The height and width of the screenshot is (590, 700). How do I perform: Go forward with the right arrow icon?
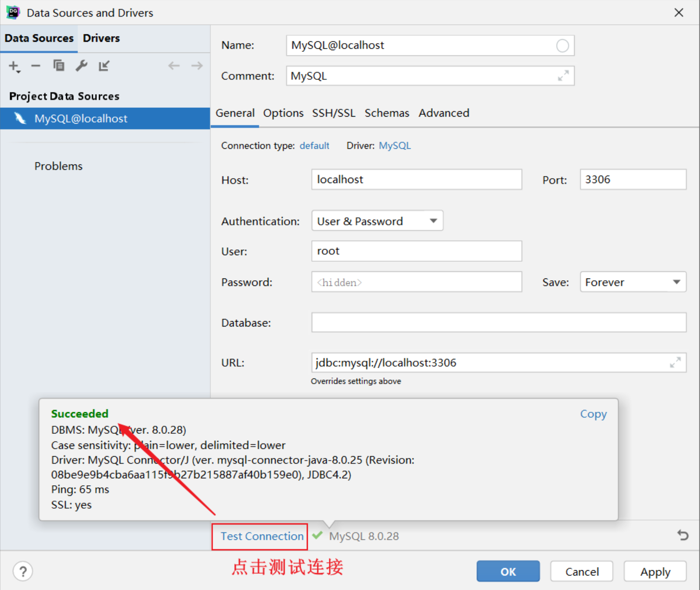click(x=197, y=66)
